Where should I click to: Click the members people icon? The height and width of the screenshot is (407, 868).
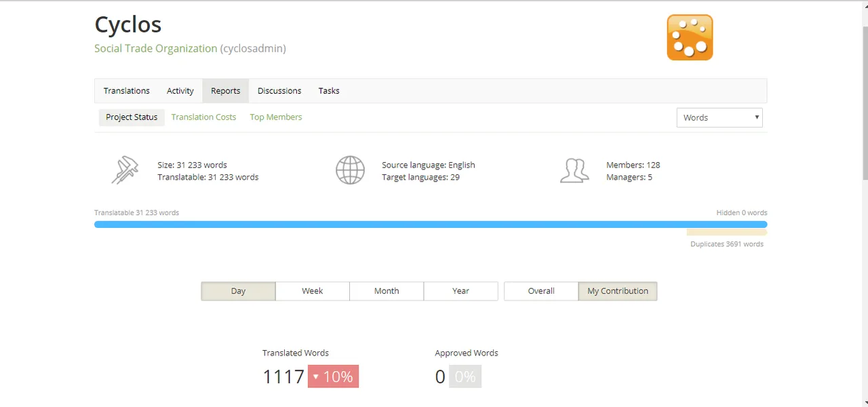(574, 170)
